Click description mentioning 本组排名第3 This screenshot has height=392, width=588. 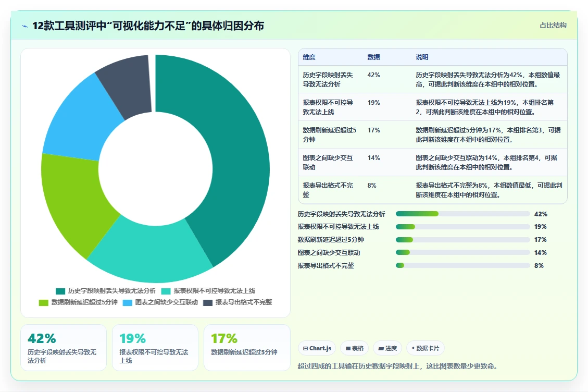[488, 135]
